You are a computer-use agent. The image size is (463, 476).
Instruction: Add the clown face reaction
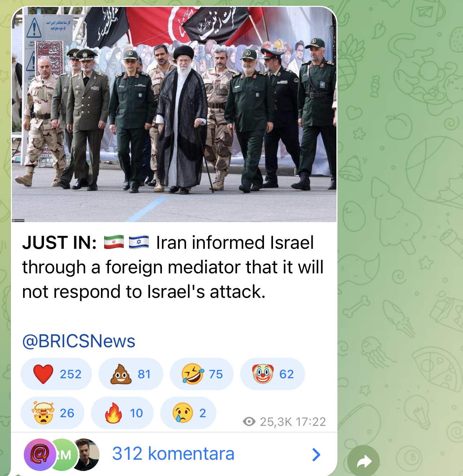click(272, 374)
